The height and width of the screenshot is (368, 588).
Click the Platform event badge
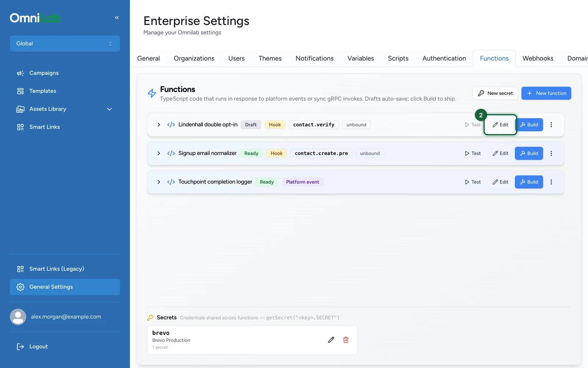coord(302,182)
